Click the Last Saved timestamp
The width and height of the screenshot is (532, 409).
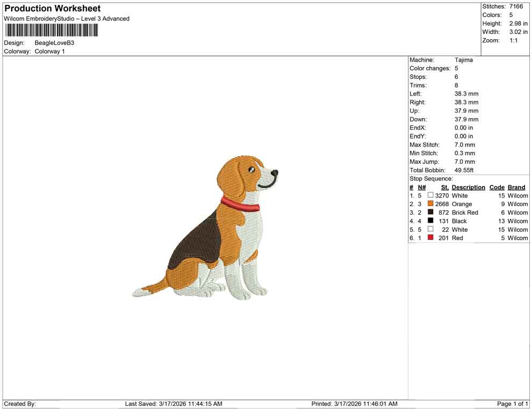click(x=174, y=404)
